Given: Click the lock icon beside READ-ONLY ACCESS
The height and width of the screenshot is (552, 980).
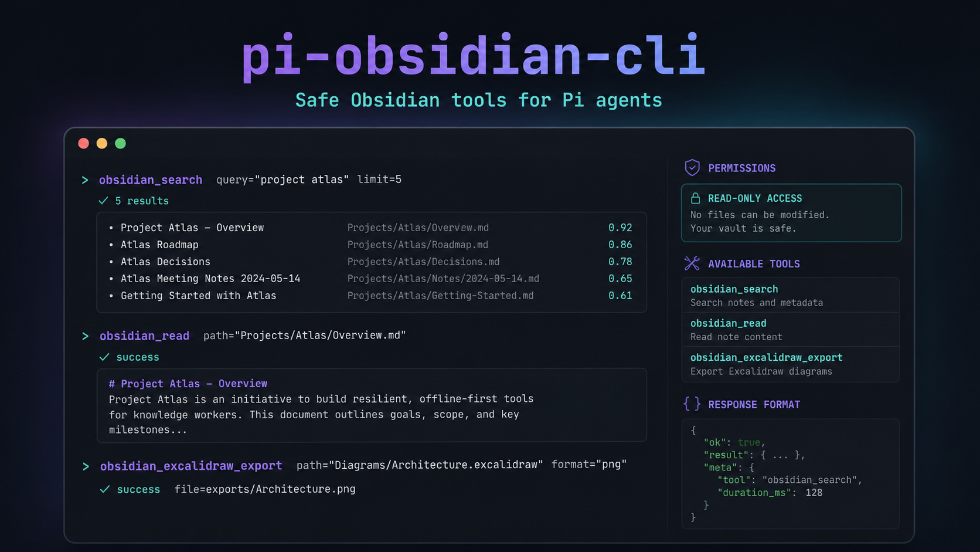Looking at the screenshot, I should 695,198.
